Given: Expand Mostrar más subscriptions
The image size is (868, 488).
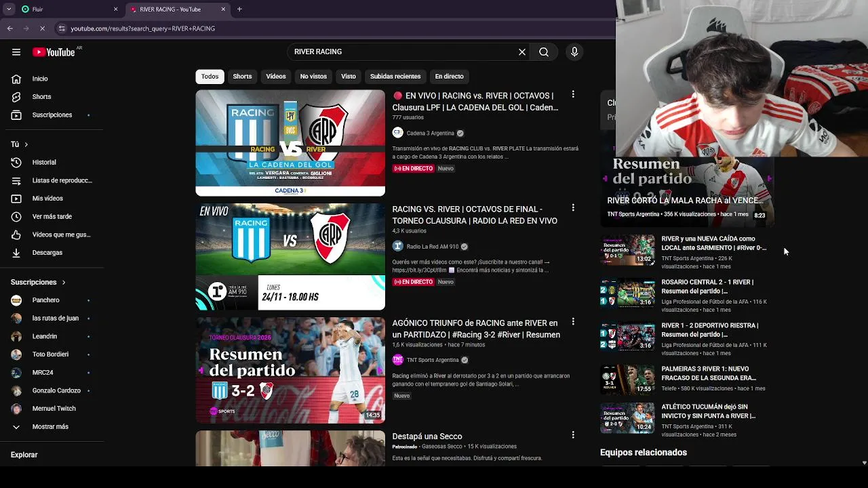Looking at the screenshot, I should coord(50,427).
